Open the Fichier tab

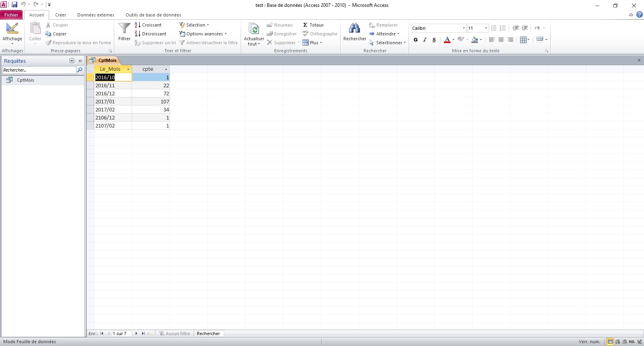11,15
